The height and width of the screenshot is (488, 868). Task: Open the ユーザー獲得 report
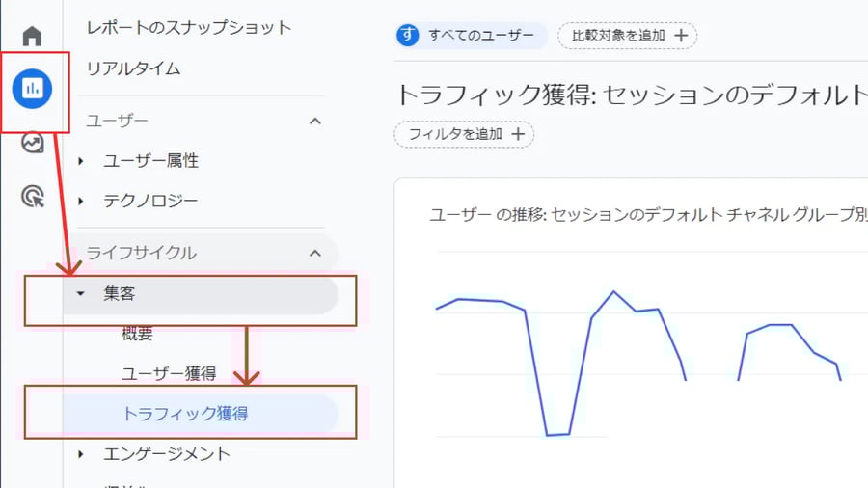coord(169,373)
